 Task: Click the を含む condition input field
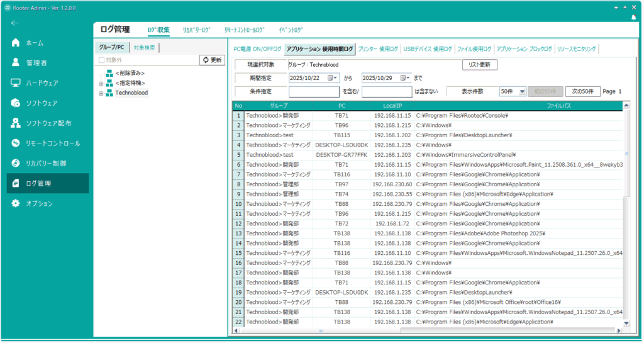tap(314, 92)
